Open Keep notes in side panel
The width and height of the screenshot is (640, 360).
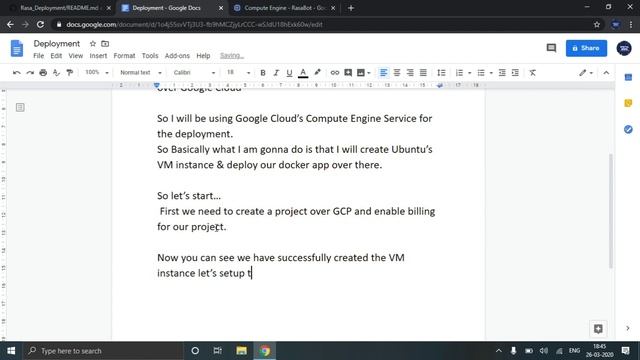coord(628,103)
